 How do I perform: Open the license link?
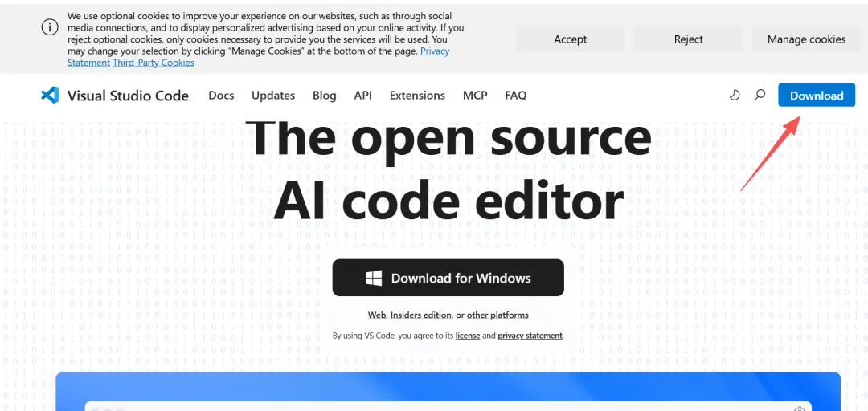coord(468,336)
